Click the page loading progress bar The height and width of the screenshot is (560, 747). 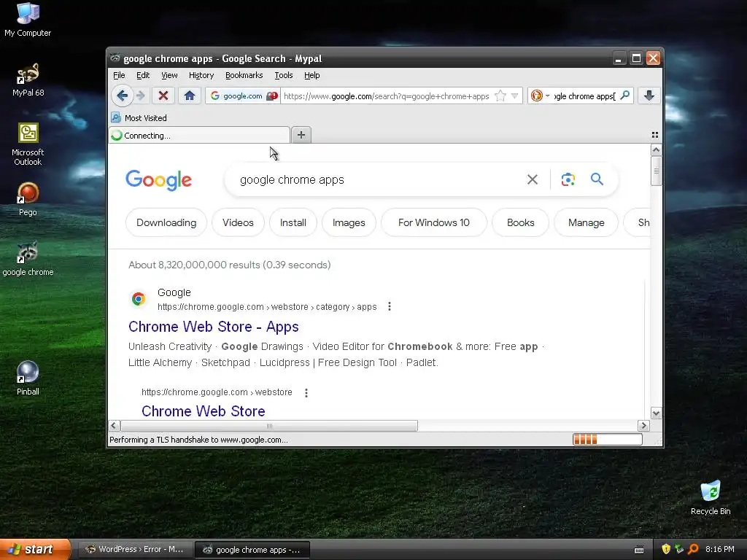tap(608, 440)
